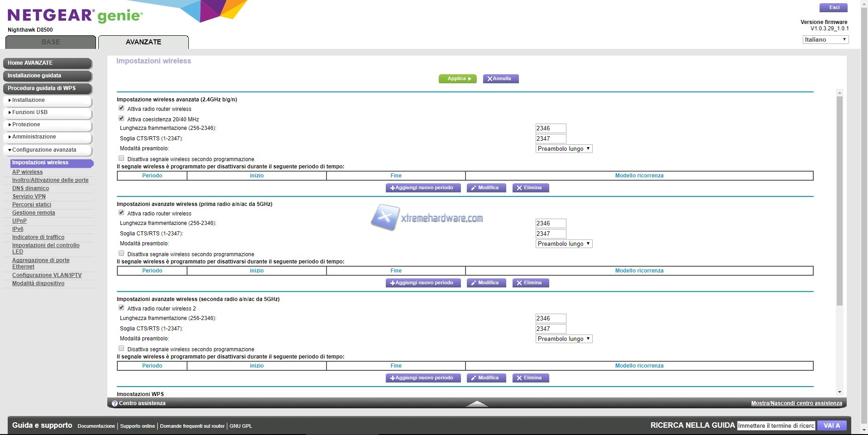The width and height of the screenshot is (868, 435).
Task: Open the Italiano language dropdown
Action: (825, 40)
